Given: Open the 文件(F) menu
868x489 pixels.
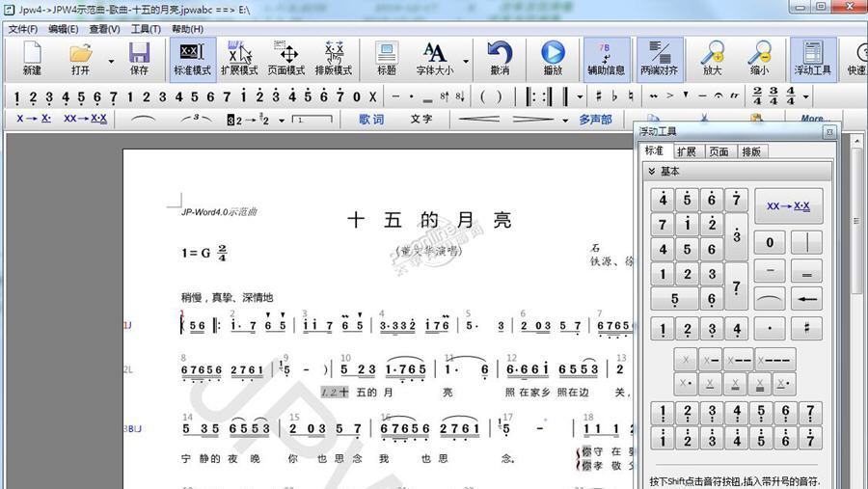Looking at the screenshot, I should 23,29.
